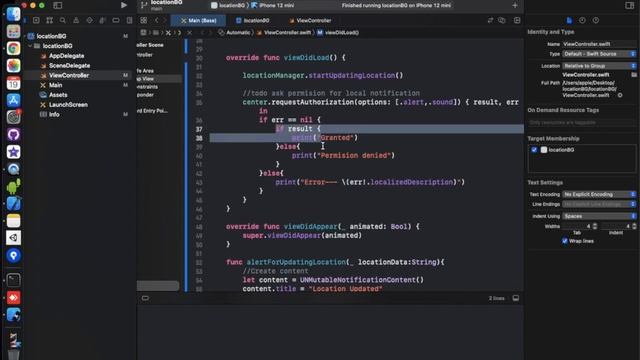Toggle debug area from editor bottom-right icon
Viewport: 640px width, 360px height.
tap(516, 298)
